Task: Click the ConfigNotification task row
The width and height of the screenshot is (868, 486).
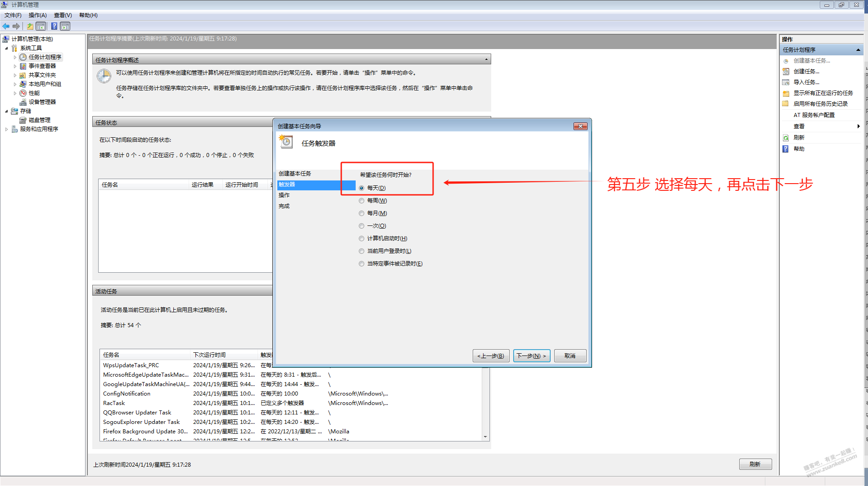Action: [291, 394]
